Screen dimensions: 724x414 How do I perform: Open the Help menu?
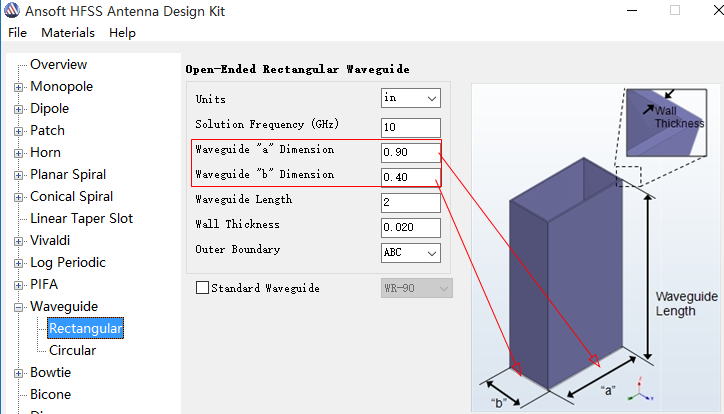click(x=122, y=33)
